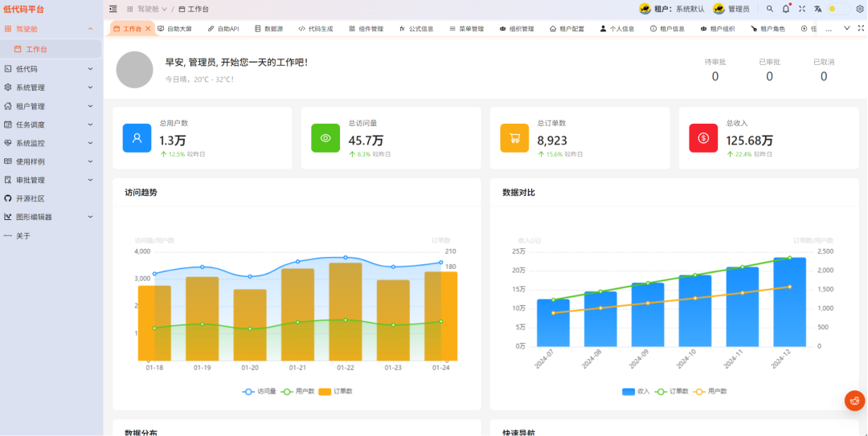
Task: Switch to the 自助API tab
Action: point(223,29)
